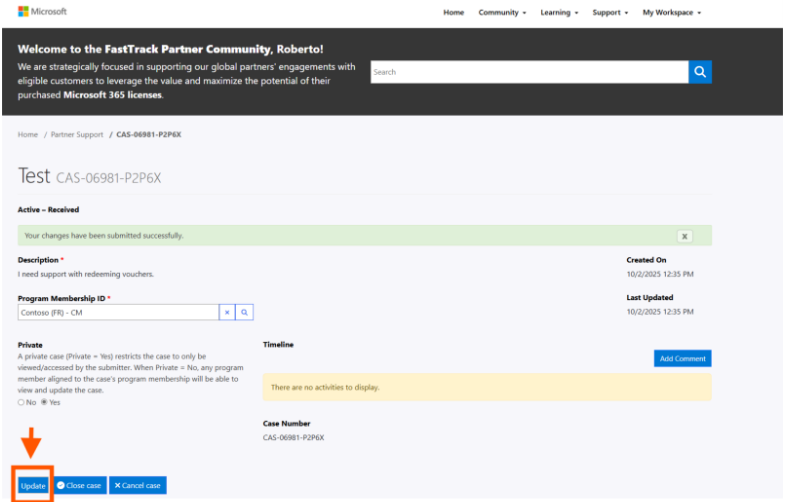
Task: Navigate to Home breadcrumb link
Action: pyautogui.click(x=27, y=134)
